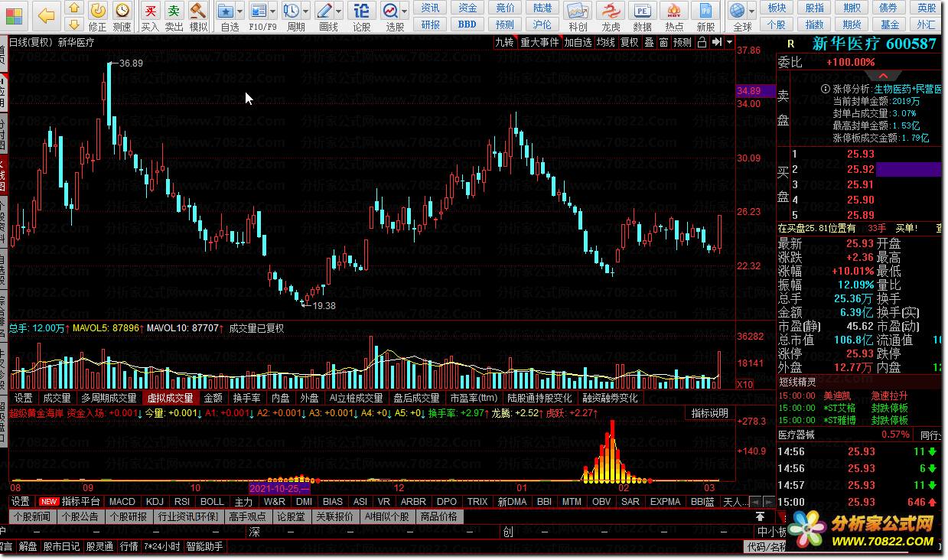
Task: Toggle the 均线 moving averages display
Action: pyautogui.click(x=606, y=43)
